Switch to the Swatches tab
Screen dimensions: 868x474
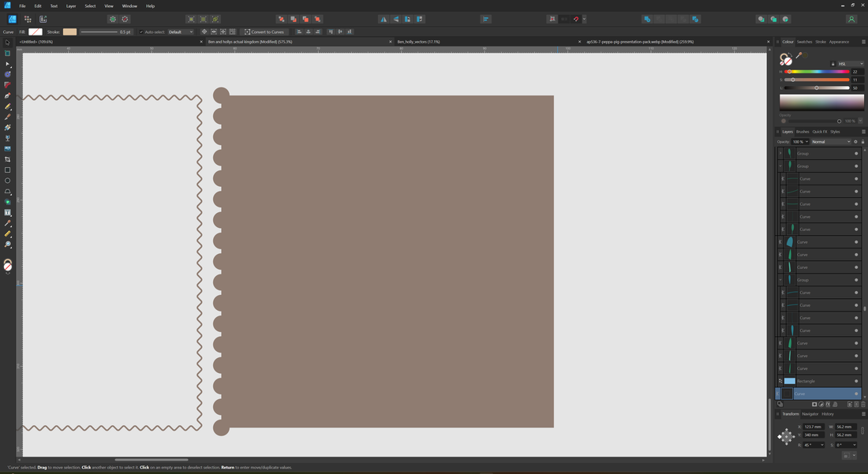click(x=804, y=42)
